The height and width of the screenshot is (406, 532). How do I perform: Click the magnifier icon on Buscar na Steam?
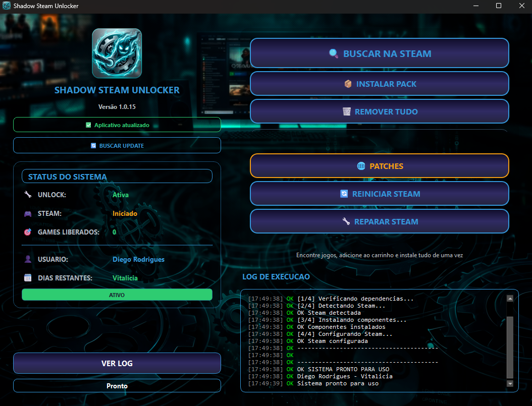point(334,53)
